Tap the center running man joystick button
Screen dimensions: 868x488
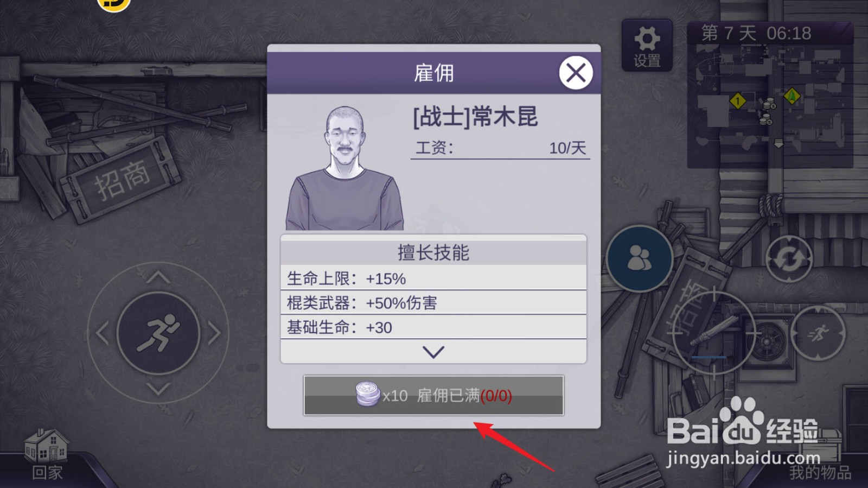click(x=158, y=333)
